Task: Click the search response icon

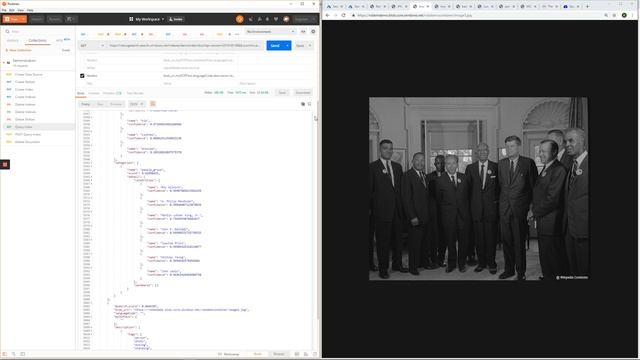Action: point(309,104)
